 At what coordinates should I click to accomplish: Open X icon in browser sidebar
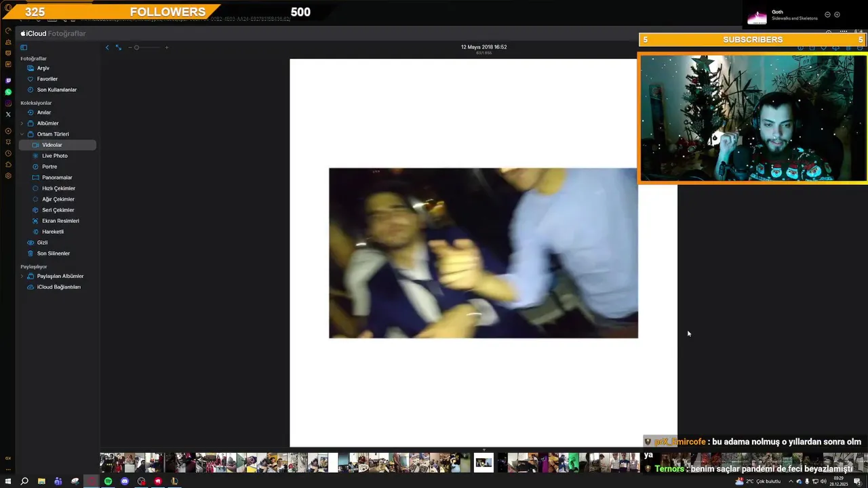pos(8,115)
